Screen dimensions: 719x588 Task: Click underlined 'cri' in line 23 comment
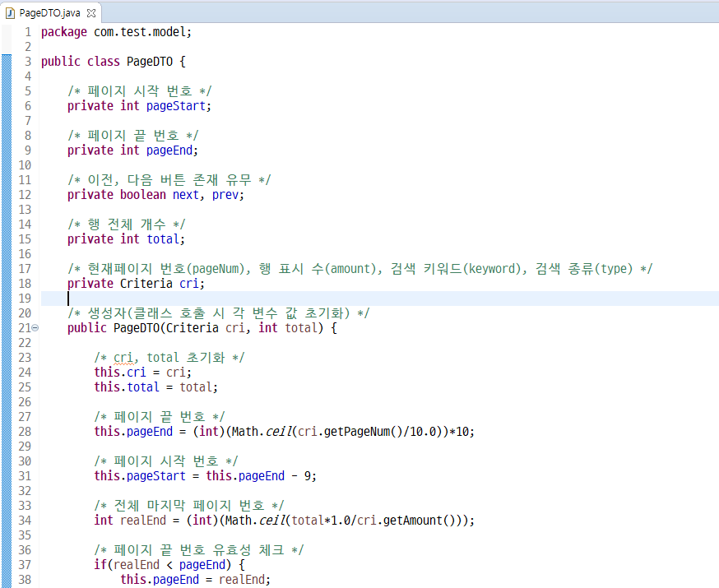(123, 358)
